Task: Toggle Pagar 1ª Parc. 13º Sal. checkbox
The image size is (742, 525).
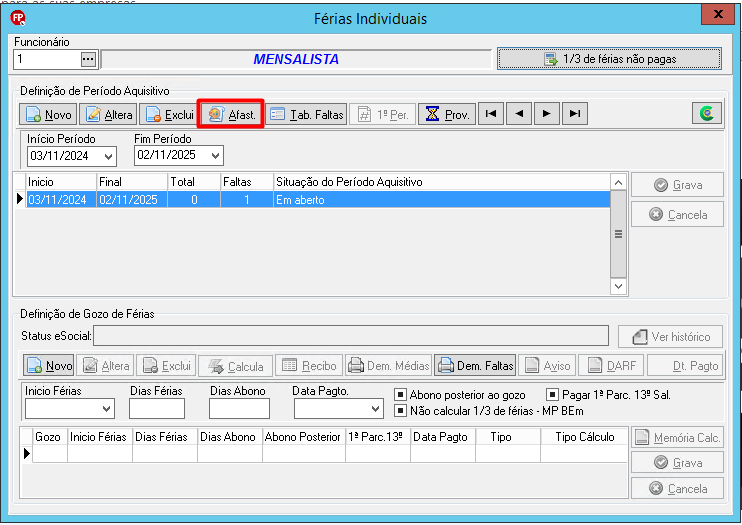Action: [552, 394]
